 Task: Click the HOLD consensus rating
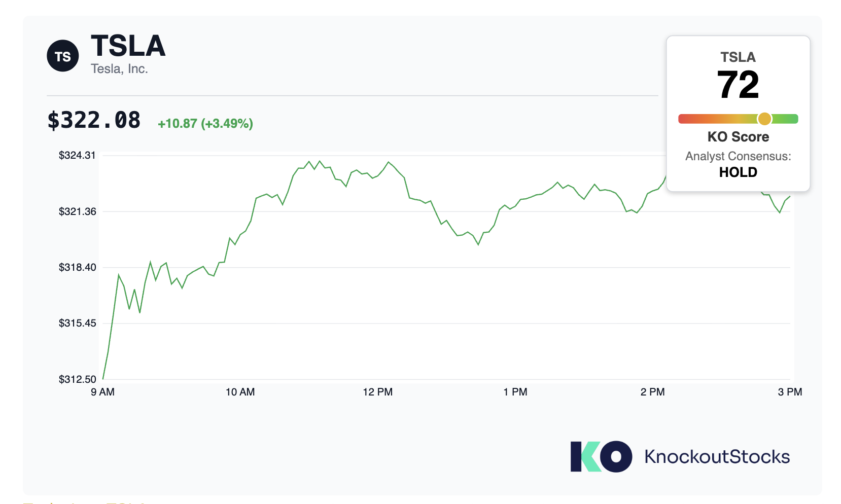[x=738, y=172]
